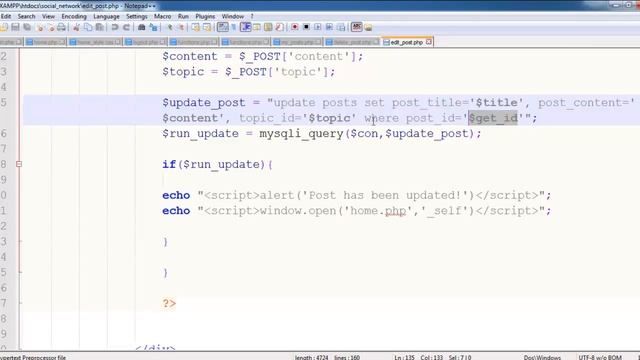Open the View menu

48,16
